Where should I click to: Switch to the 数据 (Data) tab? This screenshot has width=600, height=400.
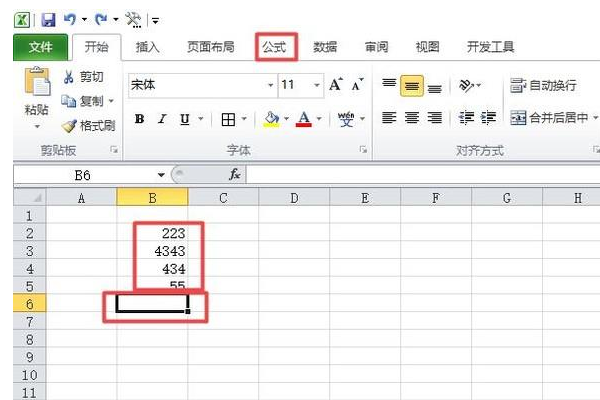coord(325,47)
